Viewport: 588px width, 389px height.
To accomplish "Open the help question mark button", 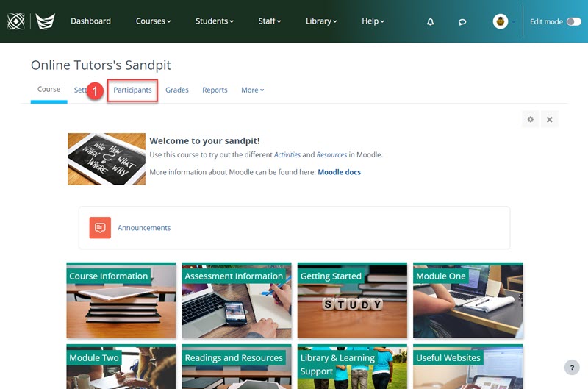I will 572,368.
